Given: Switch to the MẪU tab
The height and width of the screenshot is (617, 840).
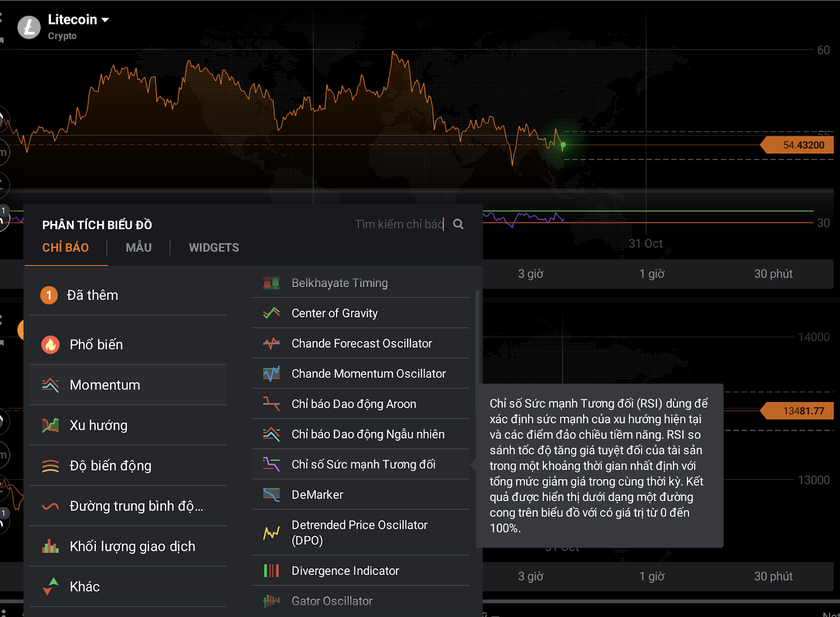Looking at the screenshot, I should [139, 248].
